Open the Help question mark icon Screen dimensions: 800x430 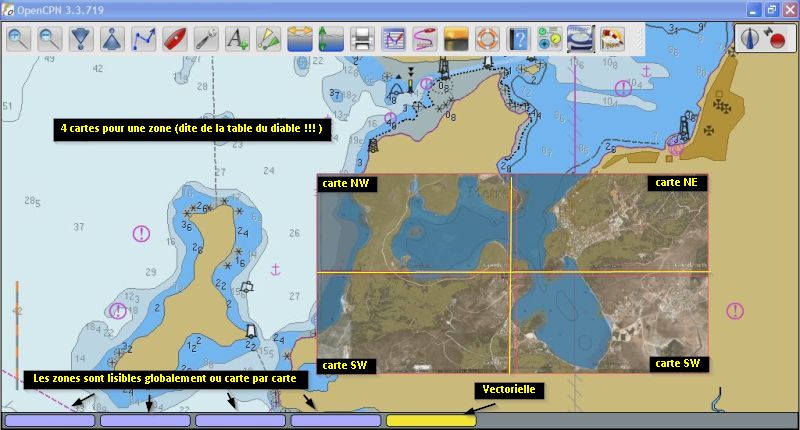[518, 39]
